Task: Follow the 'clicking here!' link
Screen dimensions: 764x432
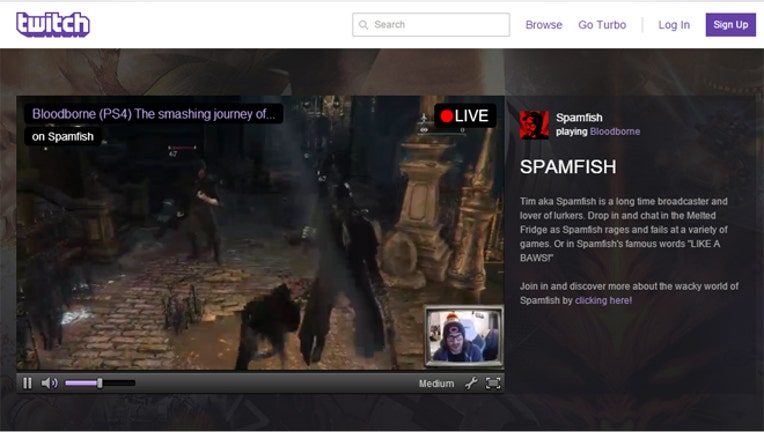Action: pyautogui.click(x=603, y=301)
